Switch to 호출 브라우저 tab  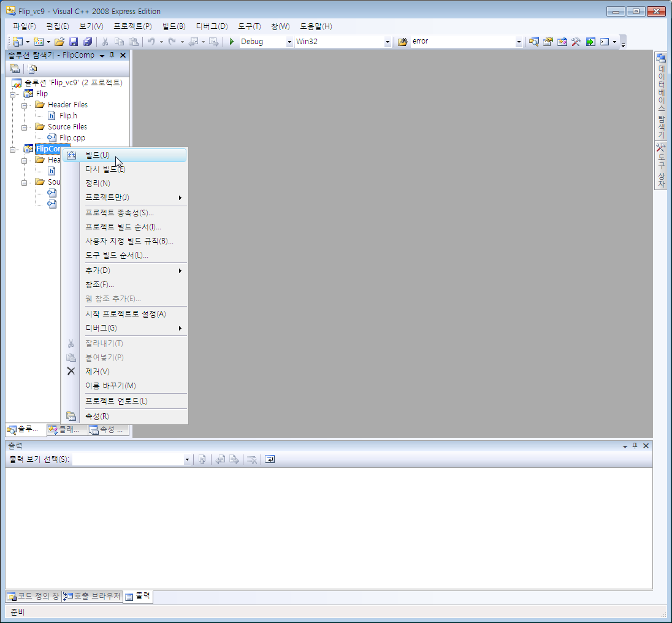pyautogui.click(x=92, y=596)
